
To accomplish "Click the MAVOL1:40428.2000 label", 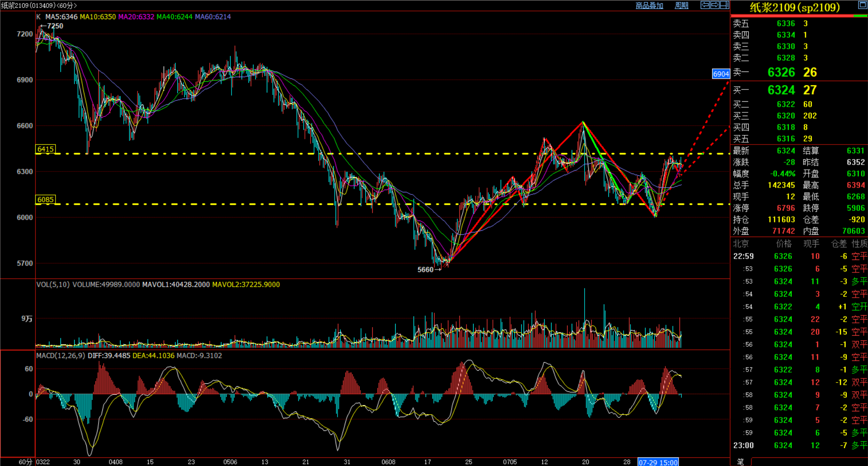I will (x=176, y=285).
